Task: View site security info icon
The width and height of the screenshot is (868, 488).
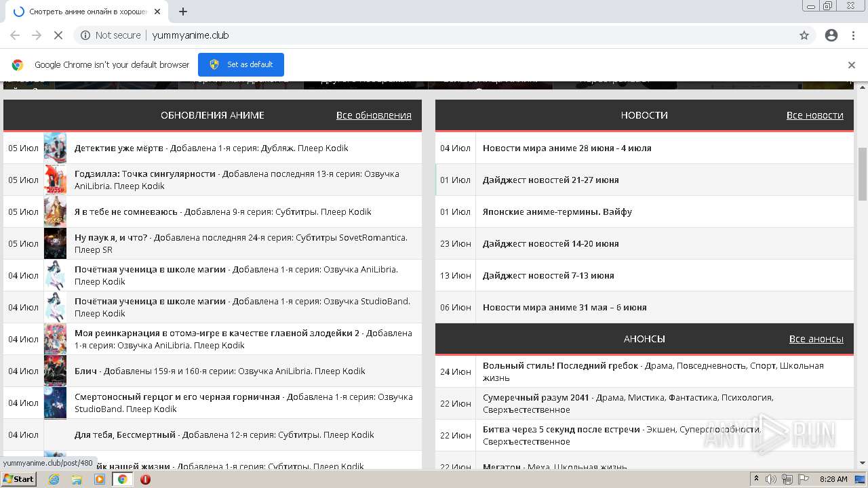Action: coord(85,35)
